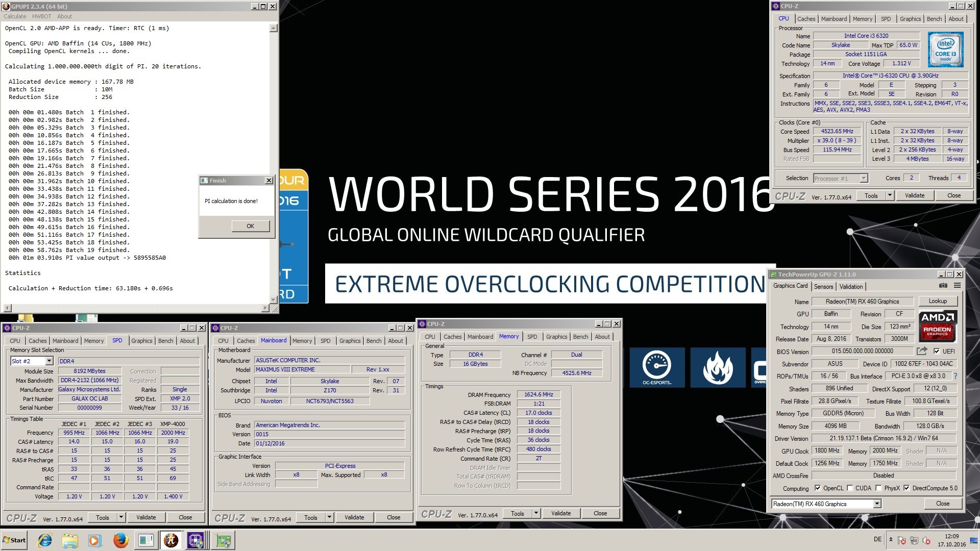Open the Processor #1 selection dropdown
The height and width of the screenshot is (551, 980).
coord(864,178)
